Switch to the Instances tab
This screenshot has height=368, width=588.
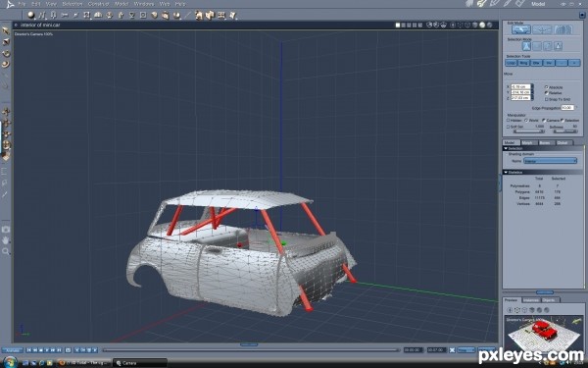(x=531, y=300)
